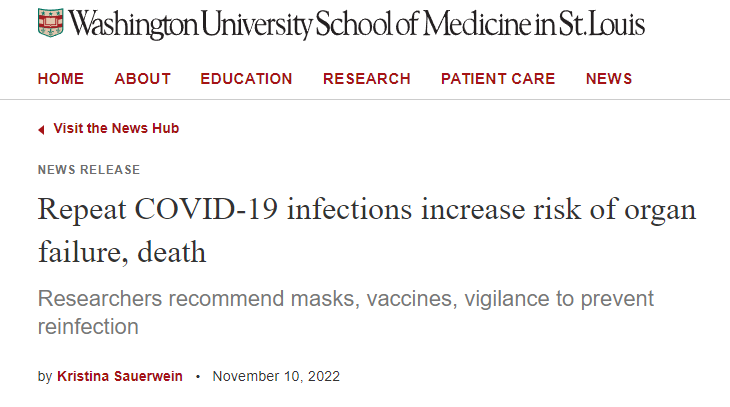Click the November 10, 2022 publication date

click(x=276, y=377)
